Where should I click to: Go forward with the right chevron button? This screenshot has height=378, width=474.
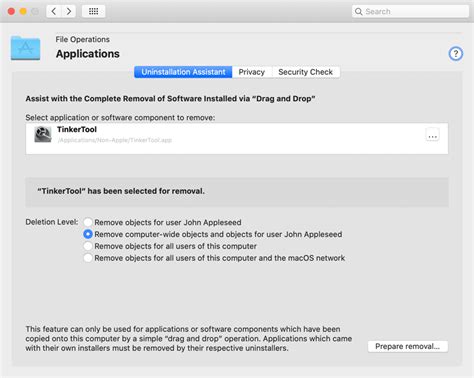(69, 11)
